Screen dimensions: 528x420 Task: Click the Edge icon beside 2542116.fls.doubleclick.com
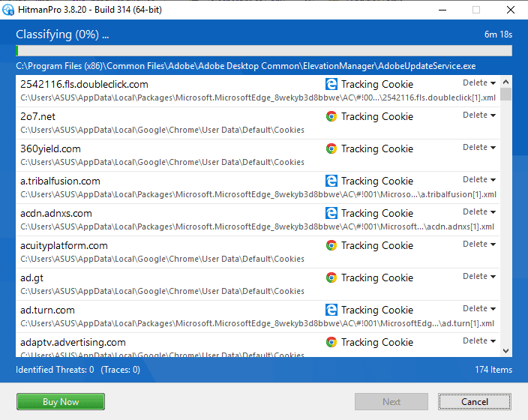click(331, 84)
